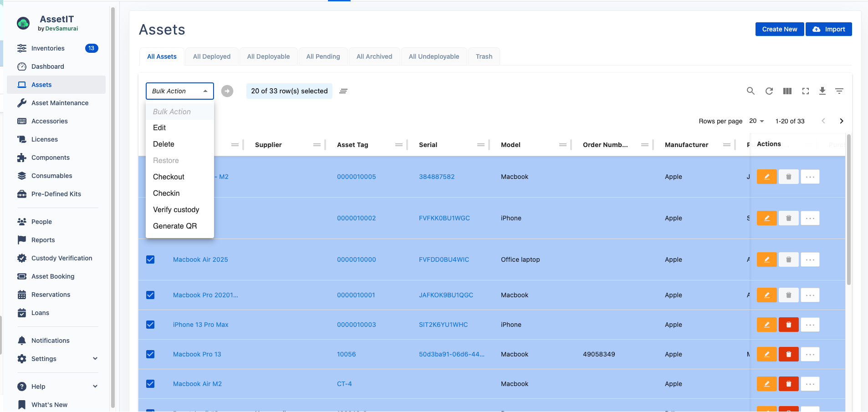Choose Checkin in the bulk action menu
This screenshot has width=868, height=412.
coord(180,193)
